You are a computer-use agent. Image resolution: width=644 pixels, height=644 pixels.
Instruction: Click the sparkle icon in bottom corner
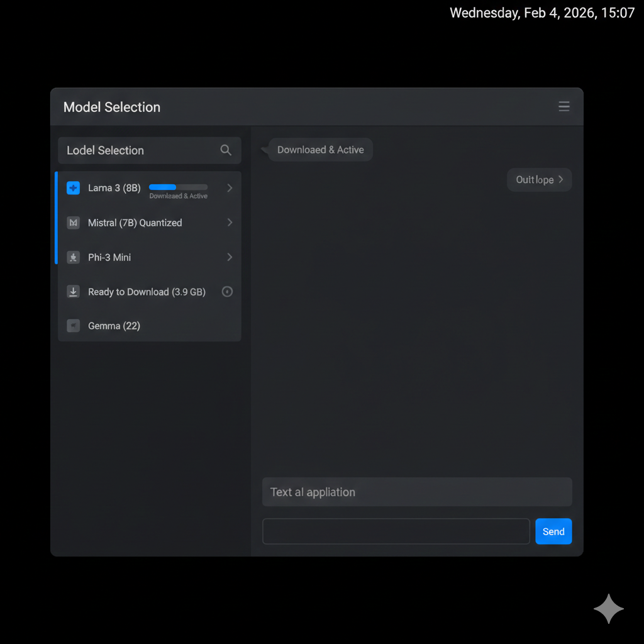(x=608, y=609)
